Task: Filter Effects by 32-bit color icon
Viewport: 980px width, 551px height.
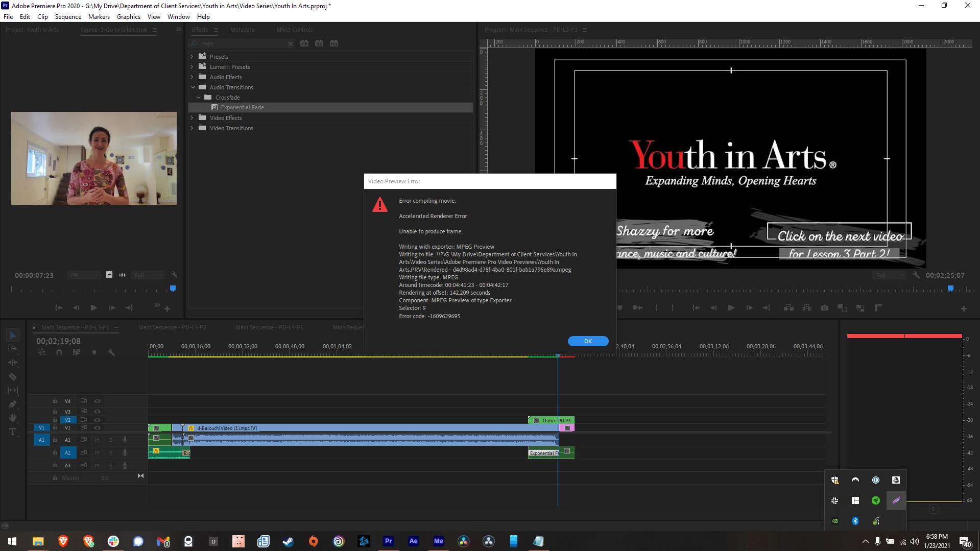Action: tap(319, 43)
